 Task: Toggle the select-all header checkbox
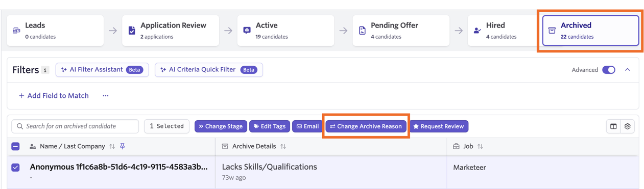click(x=16, y=146)
